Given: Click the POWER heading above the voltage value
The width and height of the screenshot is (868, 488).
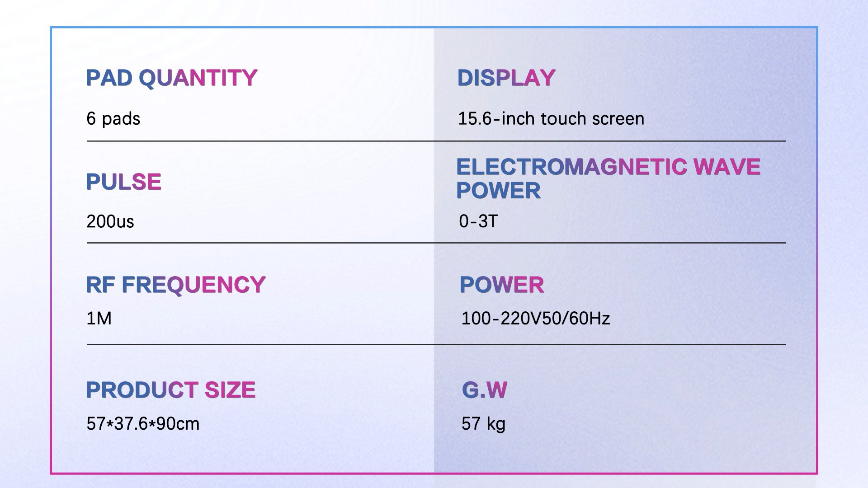Looking at the screenshot, I should 501,285.
